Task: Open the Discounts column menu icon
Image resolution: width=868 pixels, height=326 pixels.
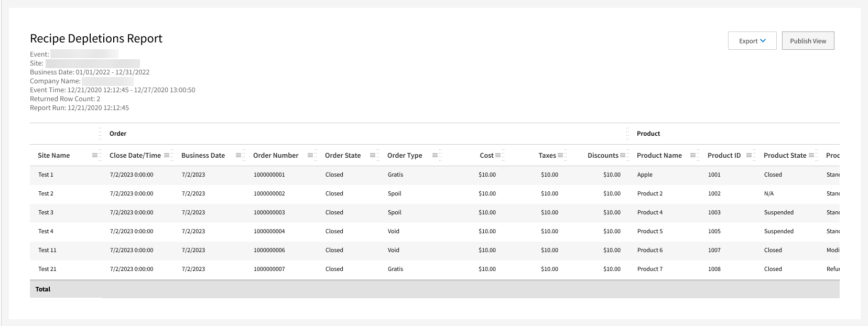Action: point(623,155)
